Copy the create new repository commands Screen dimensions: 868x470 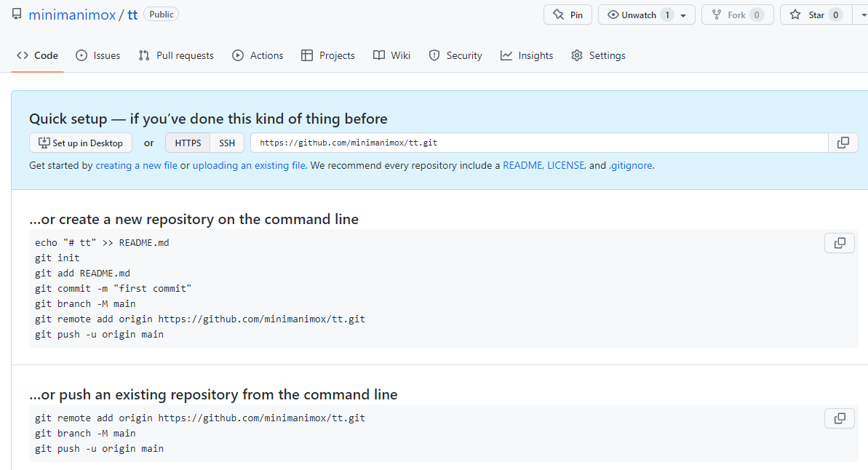840,243
